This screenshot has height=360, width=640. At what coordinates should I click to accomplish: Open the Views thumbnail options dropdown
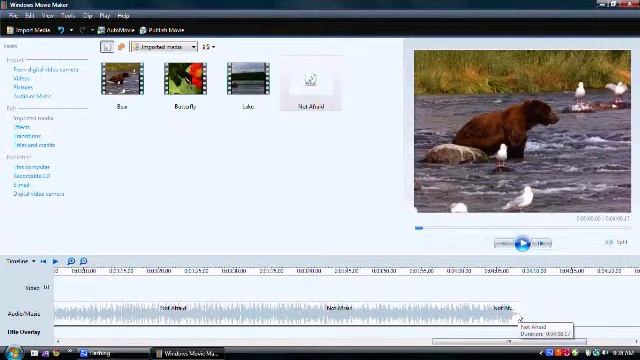click(209, 47)
